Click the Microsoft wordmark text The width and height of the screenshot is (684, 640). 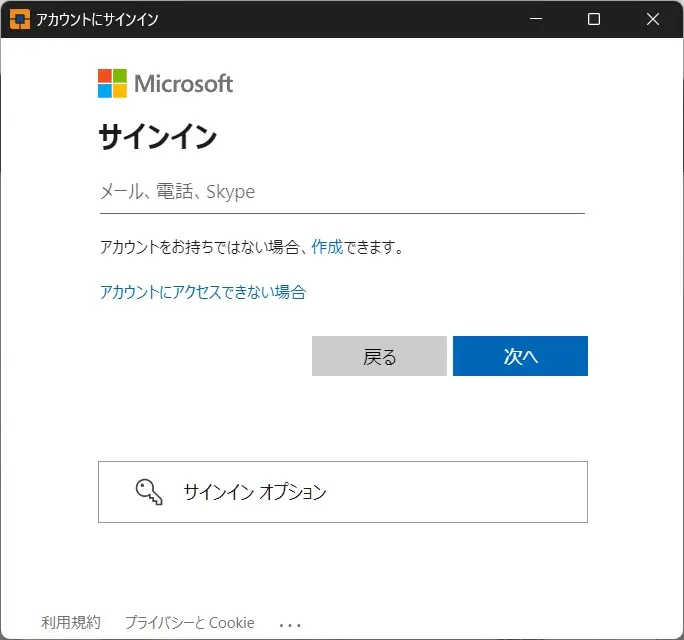(x=183, y=84)
